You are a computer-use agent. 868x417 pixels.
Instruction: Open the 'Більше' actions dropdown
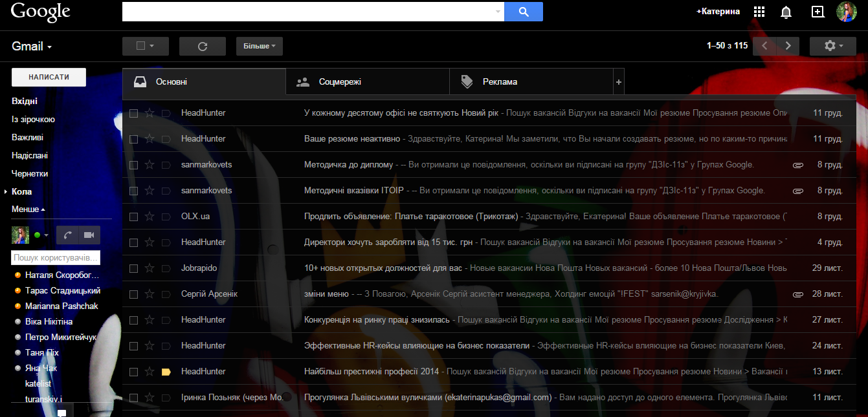[260, 46]
